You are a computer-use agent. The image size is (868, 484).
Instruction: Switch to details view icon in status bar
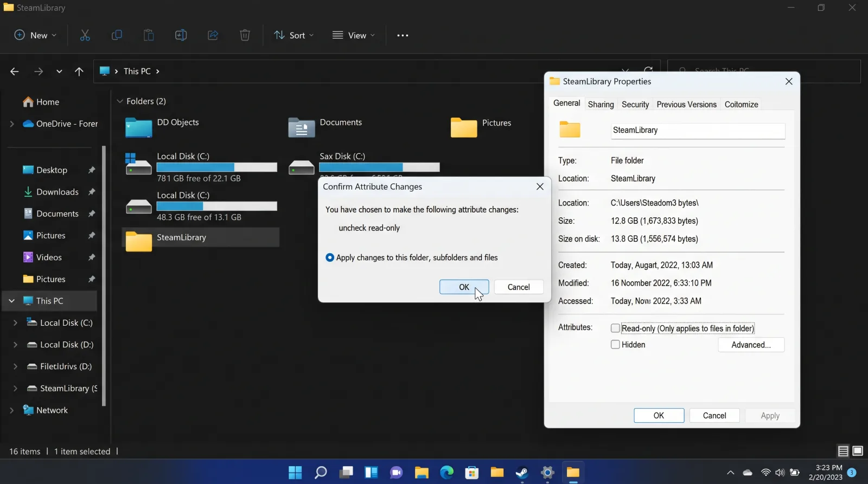[x=843, y=451]
